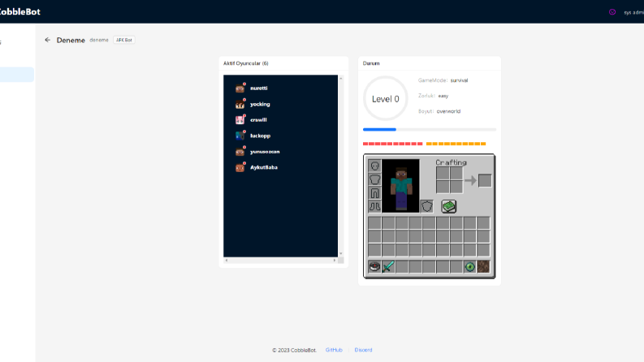The height and width of the screenshot is (362, 644).
Task: Click the crafting arrow
Action: [x=471, y=180]
